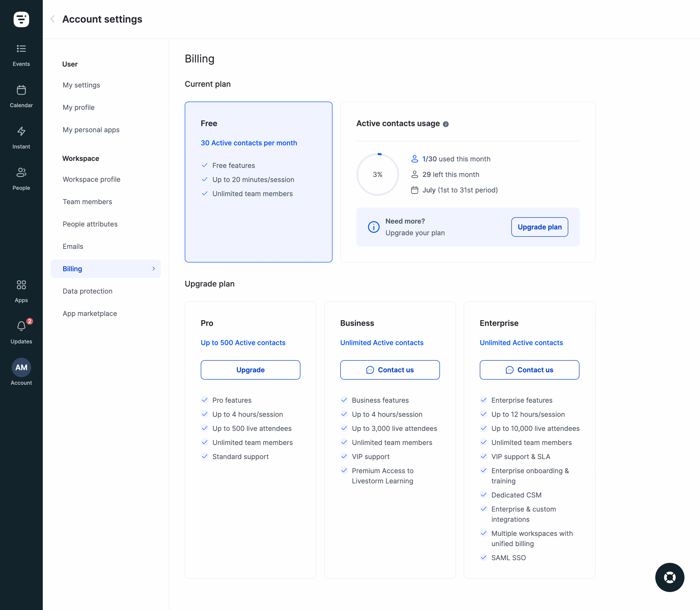Open Data protection settings
Image resolution: width=700 pixels, height=610 pixels.
coord(87,291)
